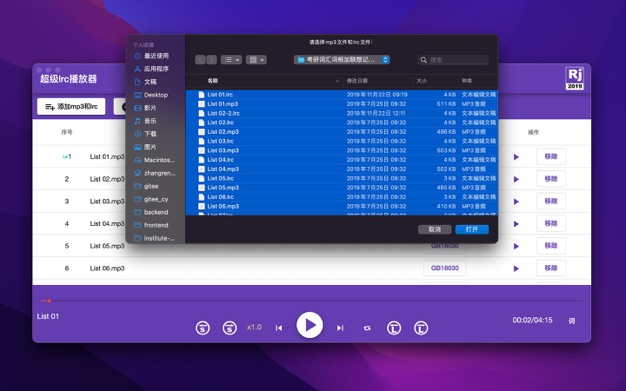626x391 pixels.
Task: Sort files by 修改日期 column header
Action: click(x=357, y=81)
